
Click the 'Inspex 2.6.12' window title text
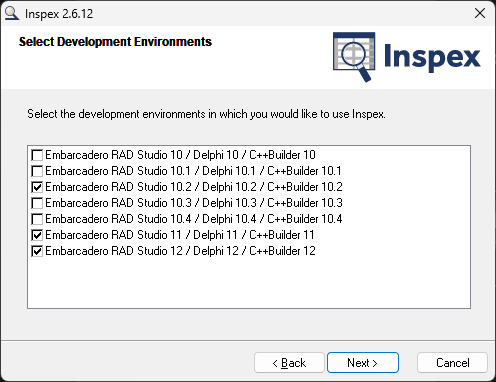coord(59,14)
